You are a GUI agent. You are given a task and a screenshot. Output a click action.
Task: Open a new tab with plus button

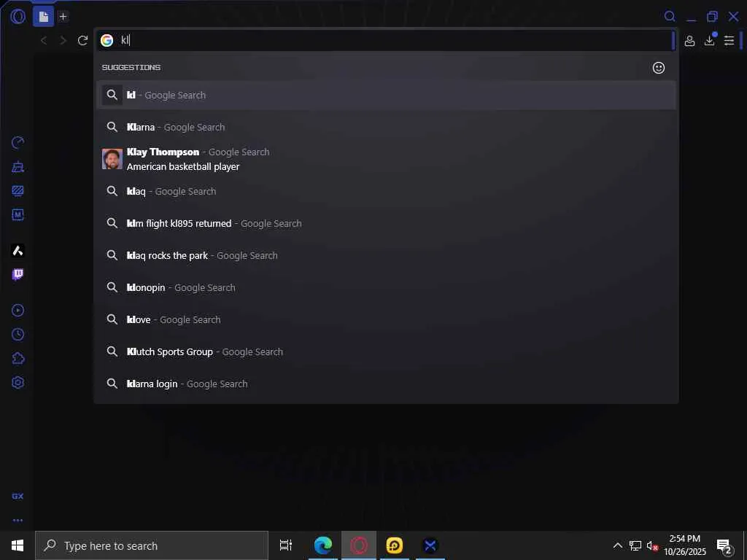pos(63,17)
